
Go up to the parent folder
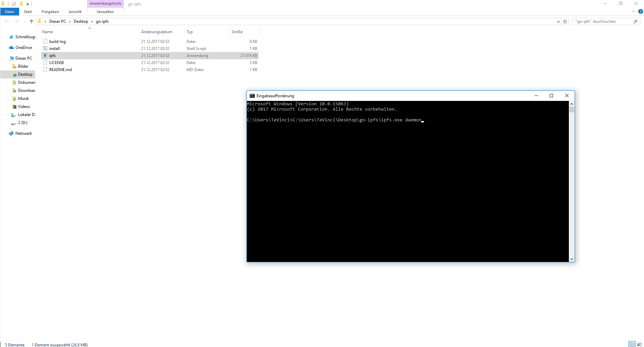pos(31,21)
